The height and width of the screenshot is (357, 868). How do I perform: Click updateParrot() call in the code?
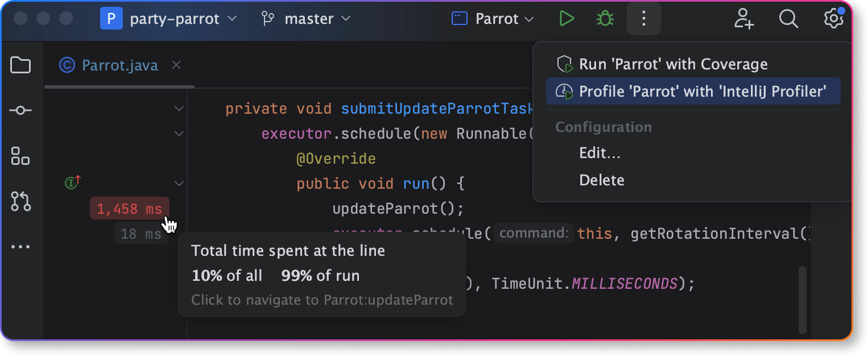398,209
